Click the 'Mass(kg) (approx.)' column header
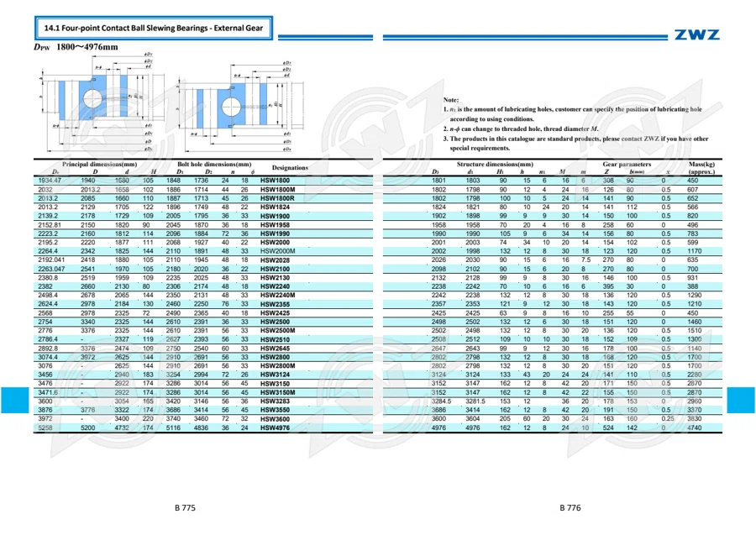 pos(701,168)
